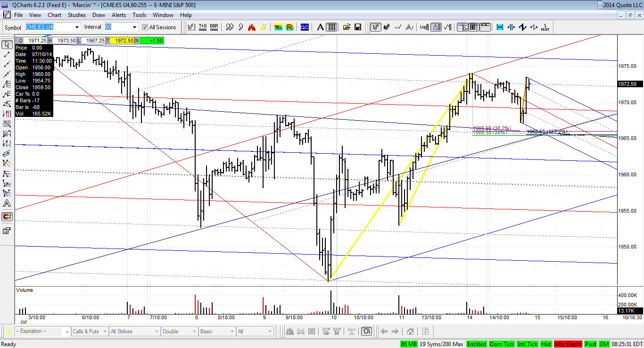This screenshot has height=348, width=644.
Task: Click cyan horizontal expand chart icon
Action: [500, 27]
